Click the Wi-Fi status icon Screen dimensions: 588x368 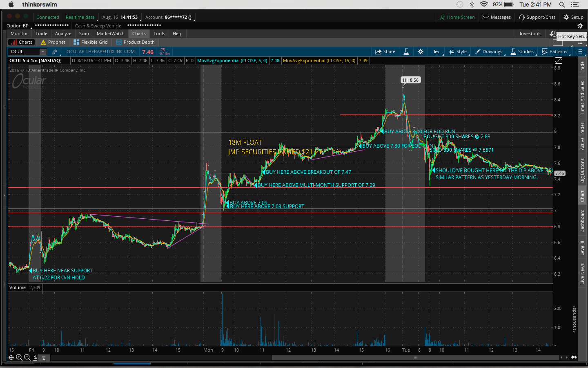point(484,4)
